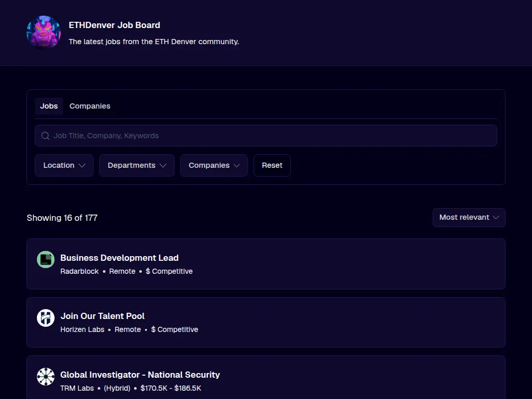Click the magnifier search icon
The image size is (532, 399).
[46, 136]
